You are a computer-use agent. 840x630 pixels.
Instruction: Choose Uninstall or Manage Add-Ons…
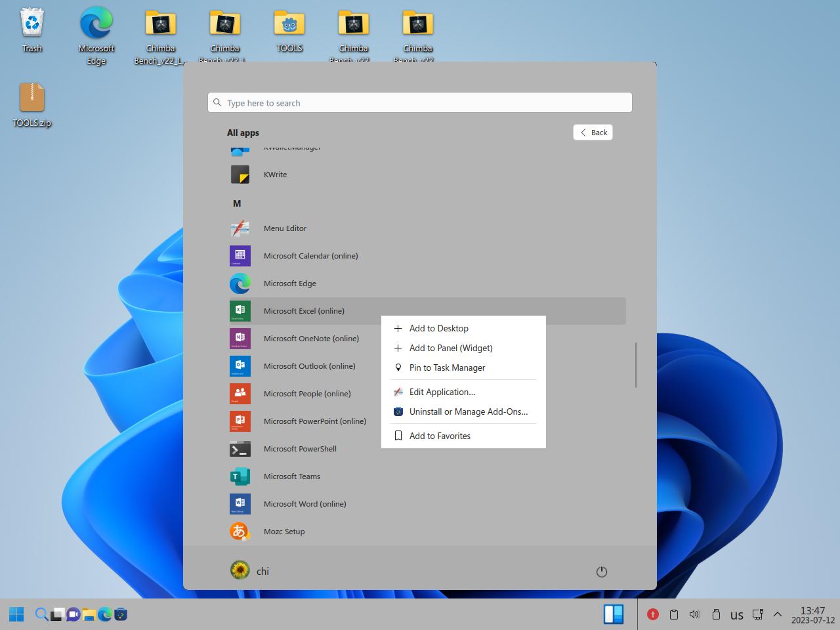468,411
